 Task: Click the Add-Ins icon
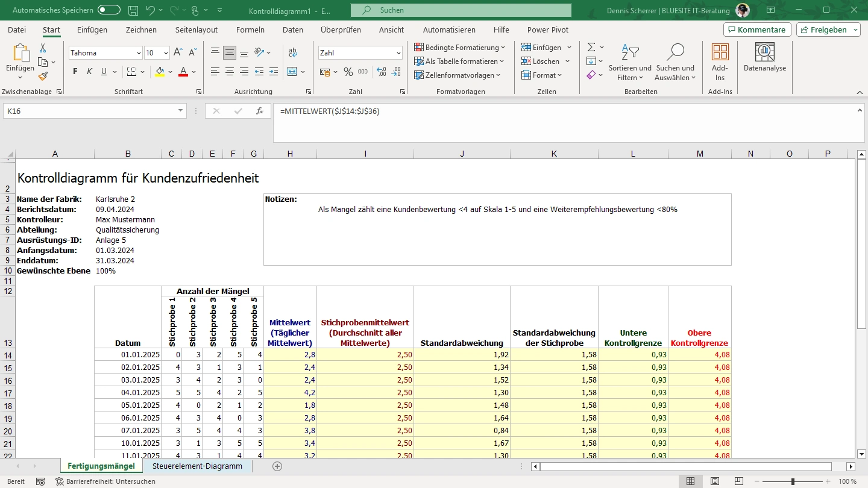720,61
